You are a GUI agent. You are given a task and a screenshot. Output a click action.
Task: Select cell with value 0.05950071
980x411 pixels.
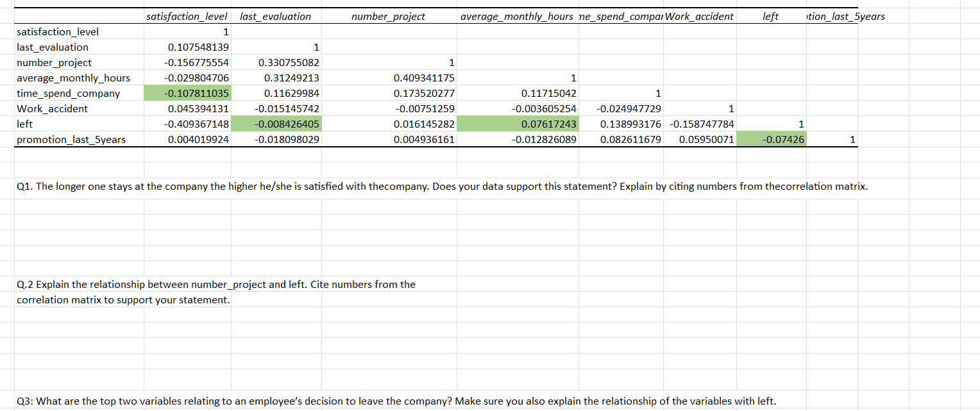pyautogui.click(x=700, y=139)
